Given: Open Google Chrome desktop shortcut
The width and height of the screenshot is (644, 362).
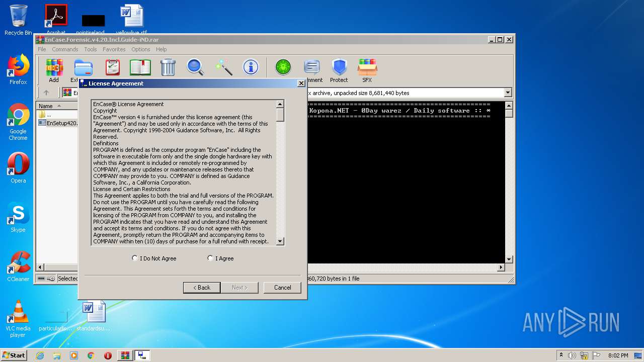Looking at the screenshot, I should tap(18, 122).
